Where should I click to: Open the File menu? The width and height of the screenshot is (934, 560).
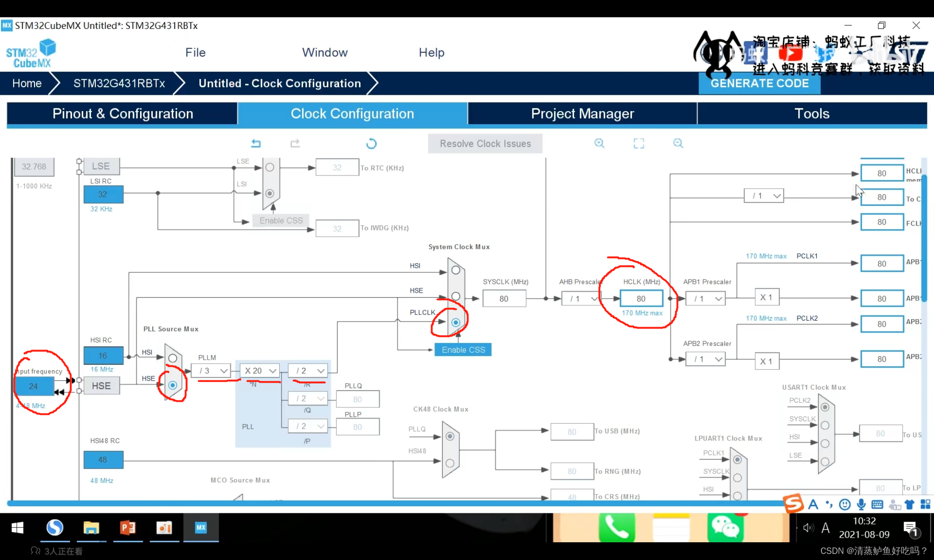pos(195,52)
